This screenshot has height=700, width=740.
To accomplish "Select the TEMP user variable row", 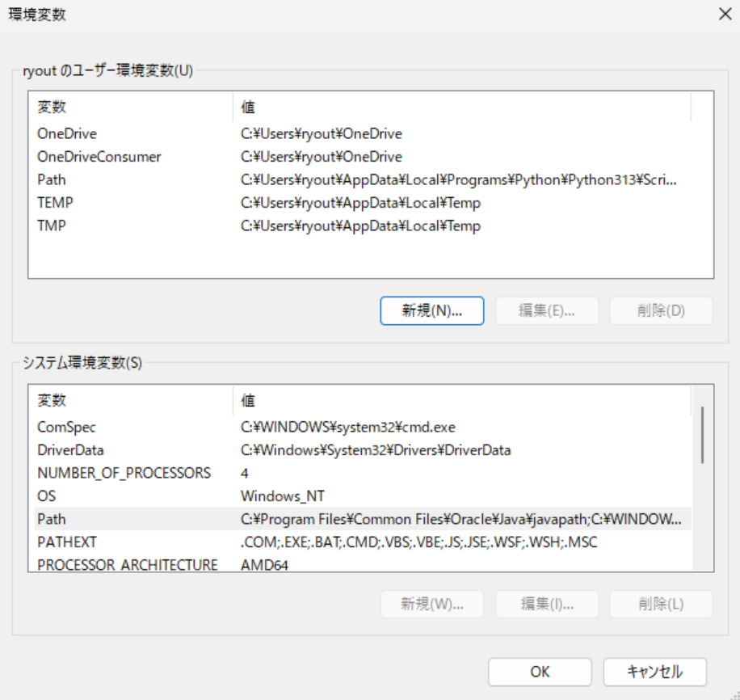I will [x=56, y=203].
